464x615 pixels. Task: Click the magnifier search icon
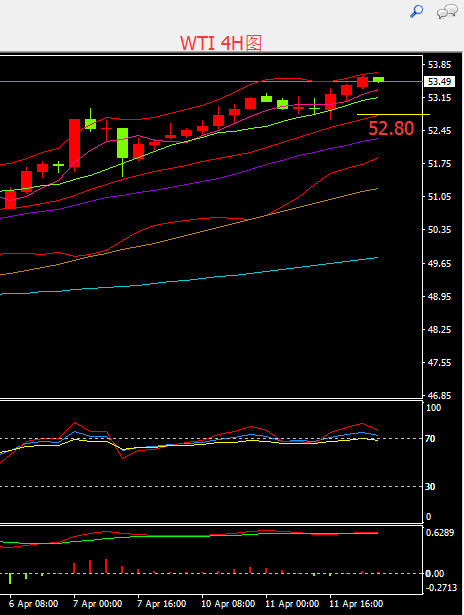[416, 11]
